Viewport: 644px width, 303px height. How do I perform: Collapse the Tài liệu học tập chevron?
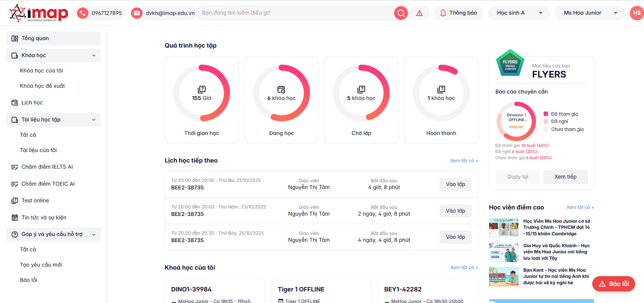94,120
